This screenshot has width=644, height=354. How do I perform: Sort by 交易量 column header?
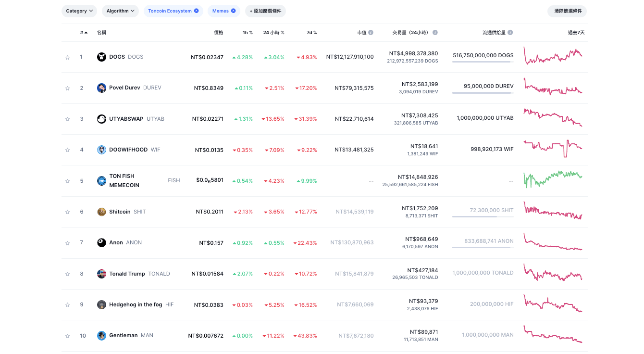tap(411, 33)
